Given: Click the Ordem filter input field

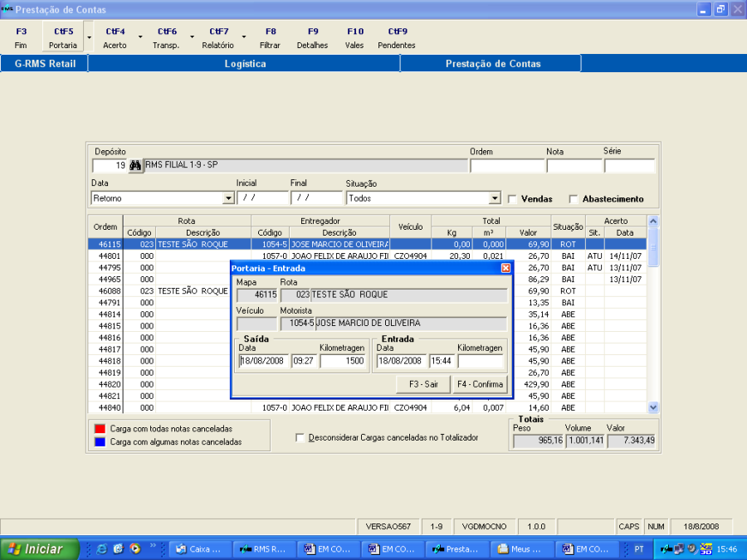Looking at the screenshot, I should pos(507,166).
